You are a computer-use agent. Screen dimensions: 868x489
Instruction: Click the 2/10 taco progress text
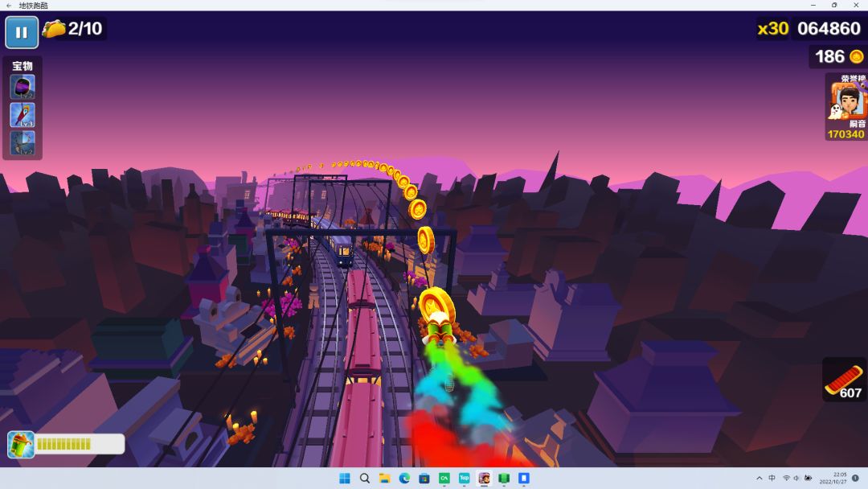[x=85, y=28]
